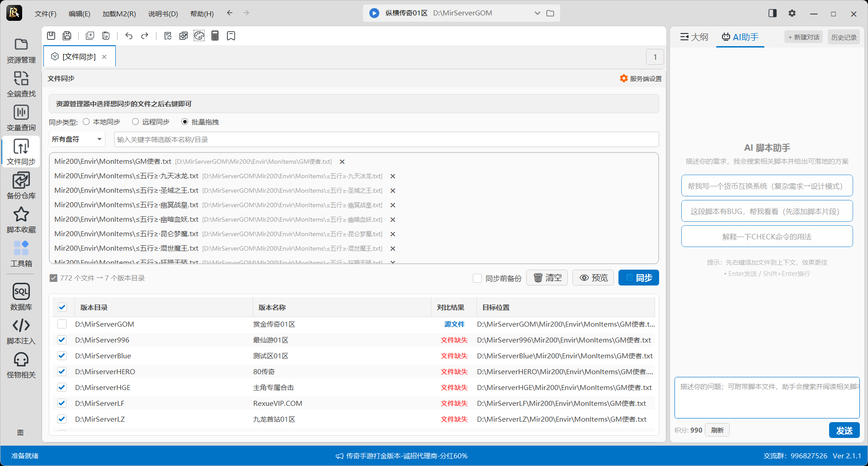The width and height of the screenshot is (868, 466).
Task: Click the bookmark icon in toolbar
Action: coord(231,36)
